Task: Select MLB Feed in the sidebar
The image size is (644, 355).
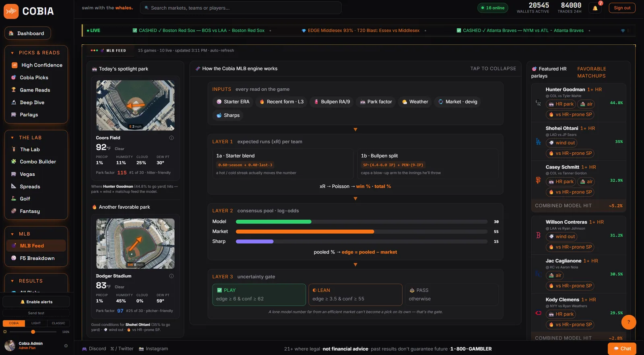Action: click(36, 246)
